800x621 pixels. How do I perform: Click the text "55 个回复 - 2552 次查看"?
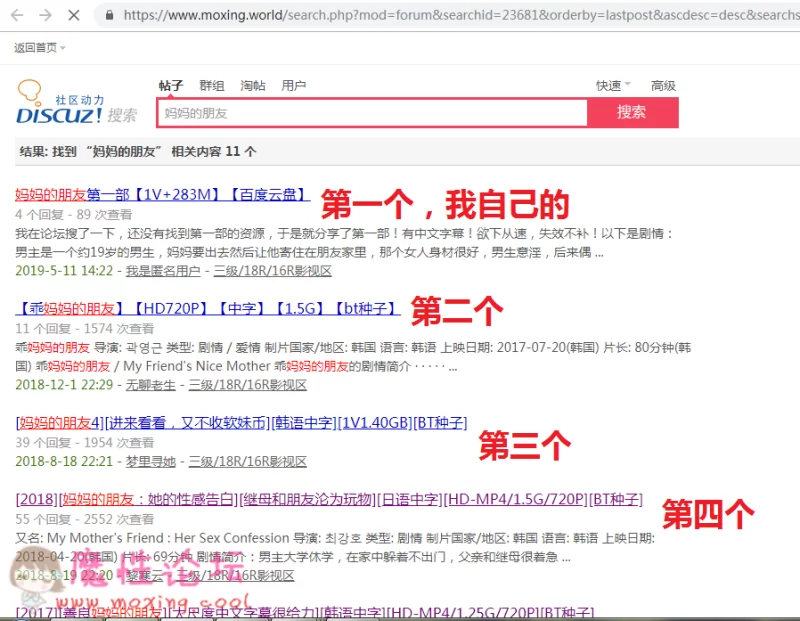tap(85, 519)
